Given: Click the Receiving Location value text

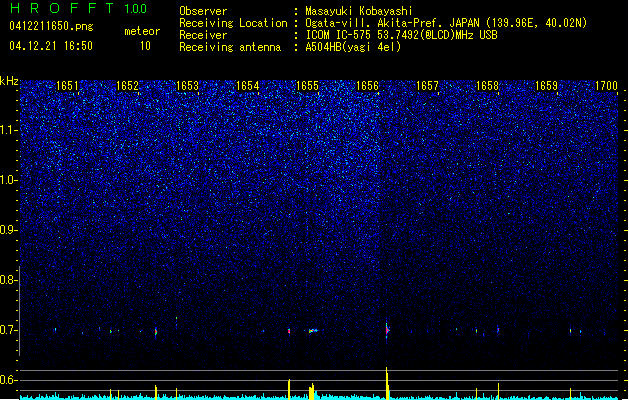Looking at the screenshot, I should click(x=446, y=23).
